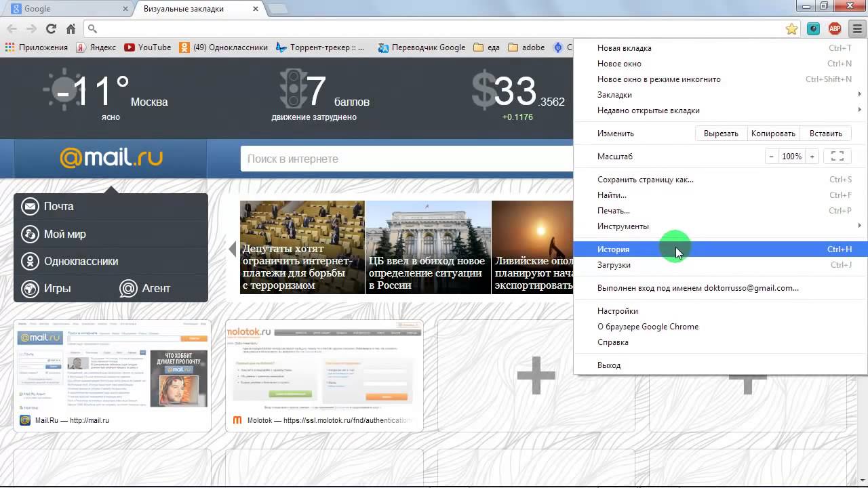Open the Ливийские news story
The height and width of the screenshot is (488, 868).
532,247
